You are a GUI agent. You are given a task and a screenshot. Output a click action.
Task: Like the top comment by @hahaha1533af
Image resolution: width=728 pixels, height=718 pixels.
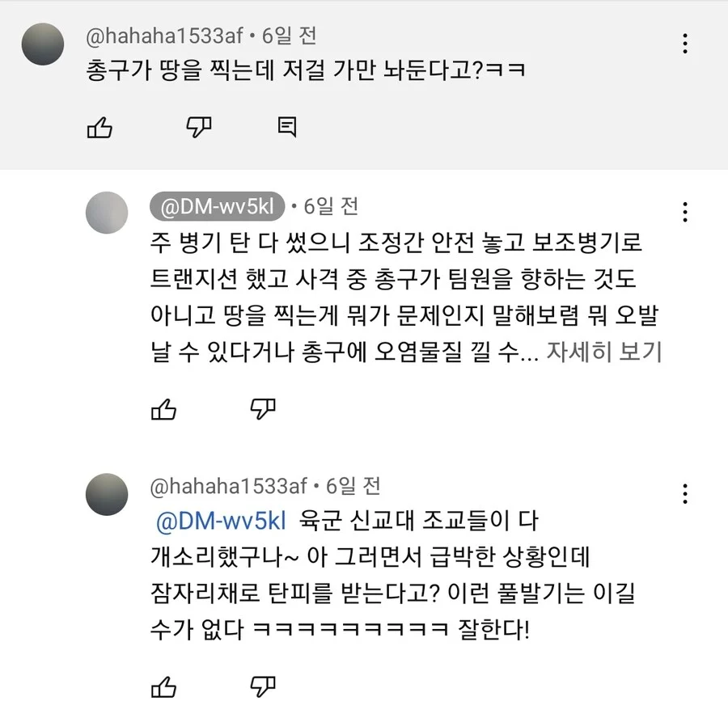99,127
